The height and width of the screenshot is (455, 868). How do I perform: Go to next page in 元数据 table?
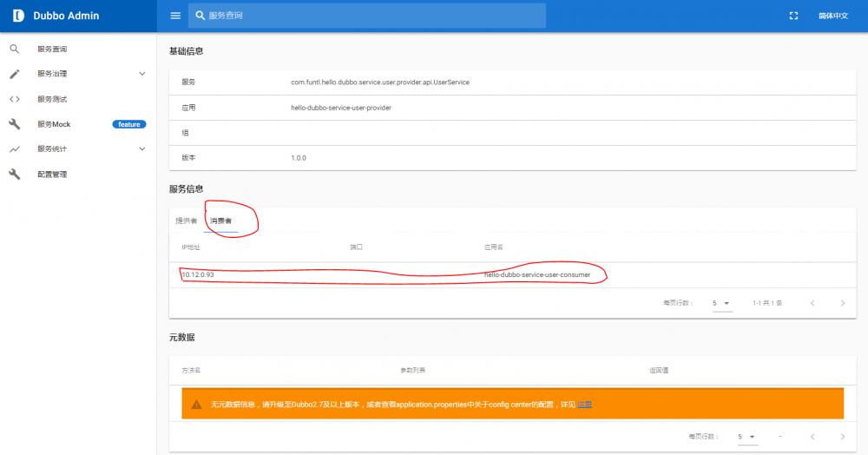pos(843,437)
